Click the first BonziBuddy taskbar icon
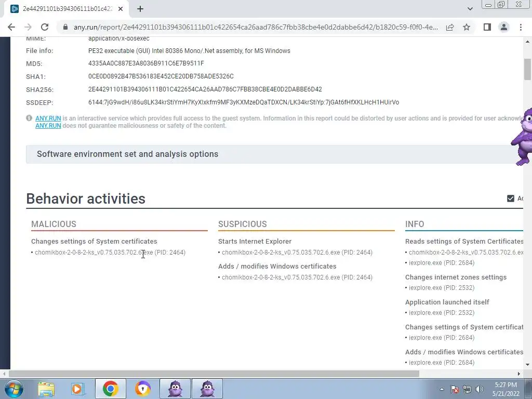The height and width of the screenshot is (399, 532). pyautogui.click(x=175, y=389)
